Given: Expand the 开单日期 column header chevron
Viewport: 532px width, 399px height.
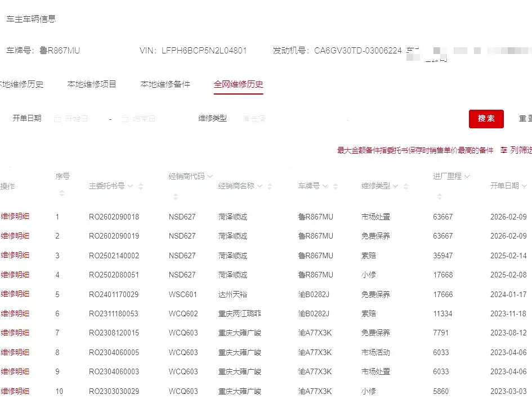Looking at the screenshot, I should click(524, 186).
